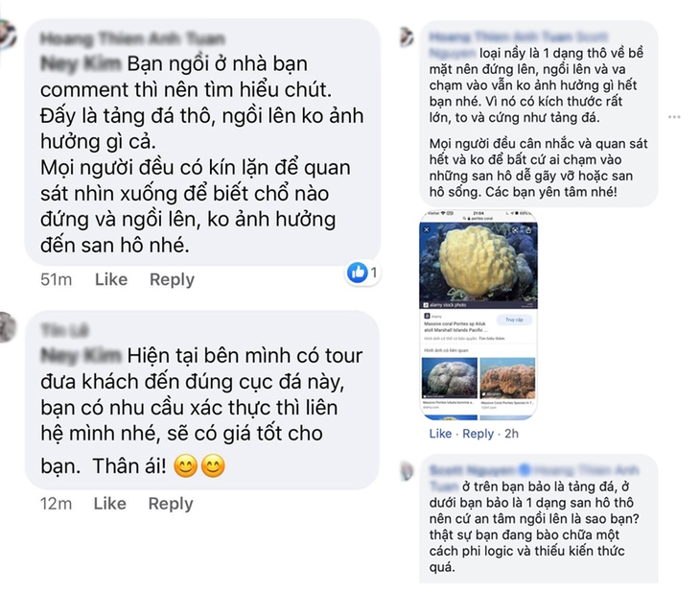Select the brown coral related image thumbnail
The height and width of the screenshot is (593, 700).
(x=506, y=377)
